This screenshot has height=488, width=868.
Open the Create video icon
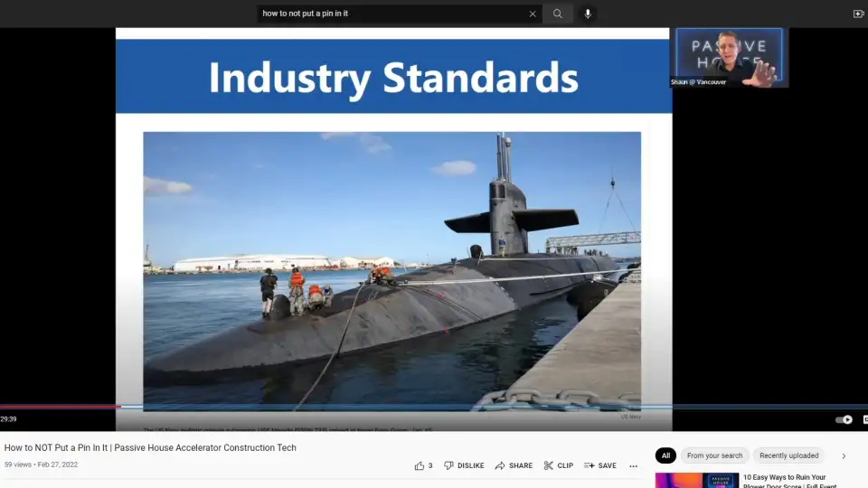tap(858, 14)
